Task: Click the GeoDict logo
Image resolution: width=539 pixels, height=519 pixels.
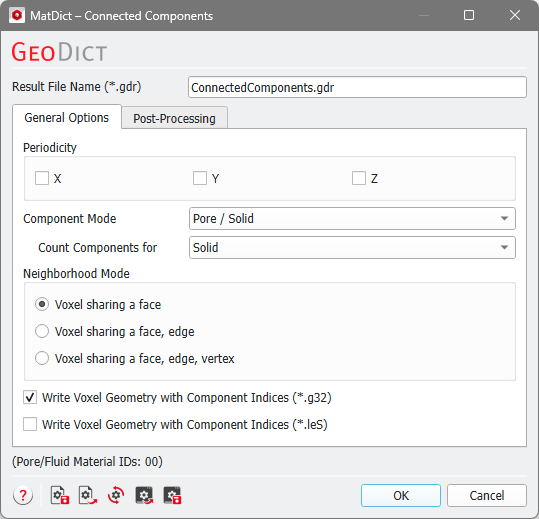Action: pyautogui.click(x=59, y=52)
